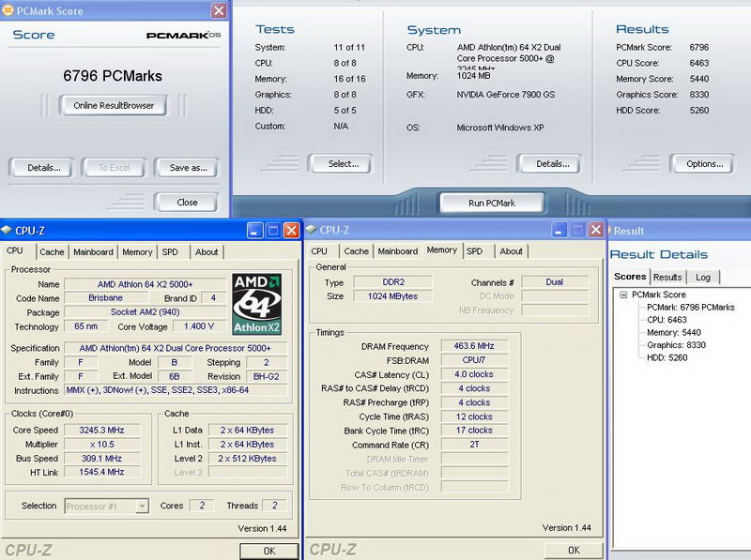The image size is (751, 560).
Task: Click the Channels # value Dual
Action: pyautogui.click(x=555, y=282)
